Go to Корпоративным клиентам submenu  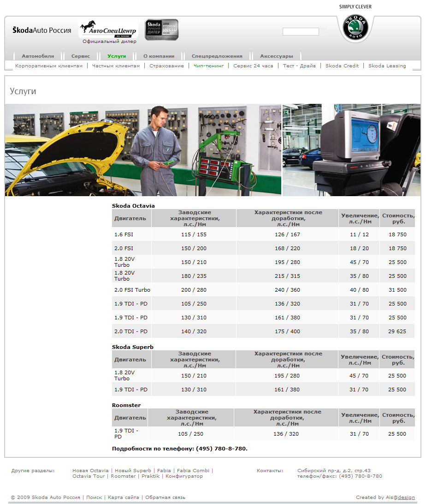click(x=49, y=66)
